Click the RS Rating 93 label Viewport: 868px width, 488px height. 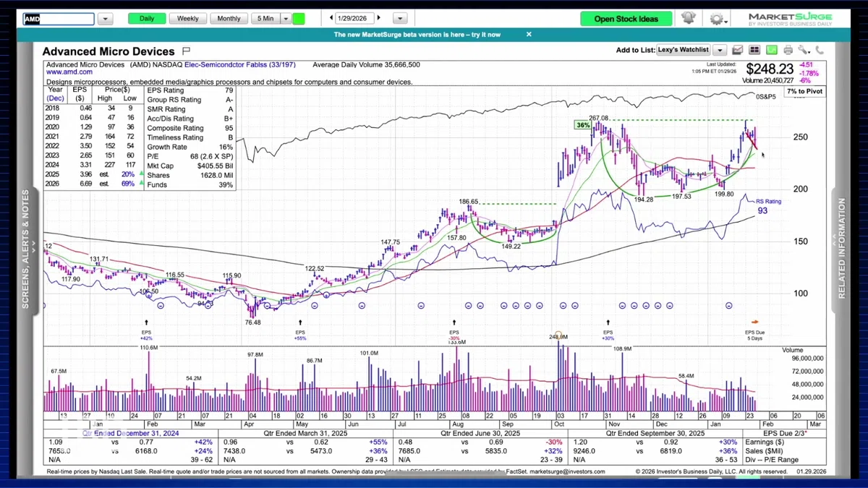point(768,207)
